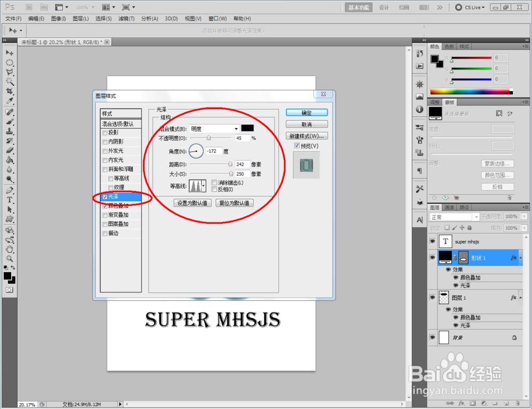Switch to the 通道 channels tab

click(x=449, y=207)
